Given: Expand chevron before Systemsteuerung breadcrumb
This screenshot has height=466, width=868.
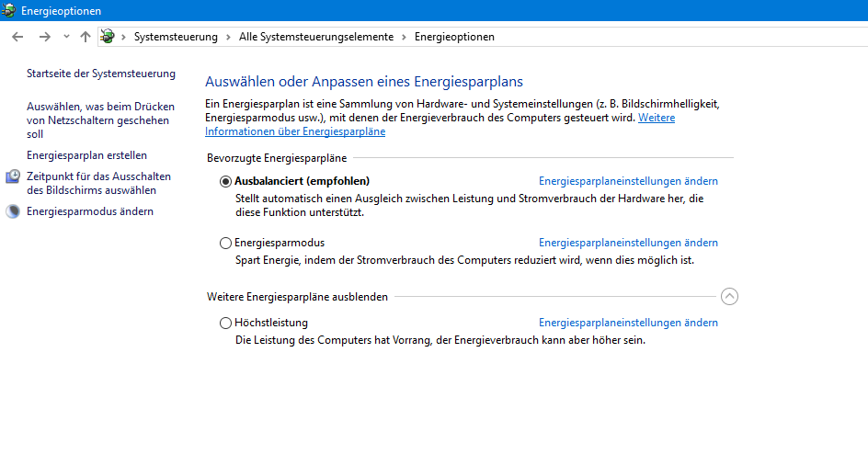Looking at the screenshot, I should click(123, 37).
